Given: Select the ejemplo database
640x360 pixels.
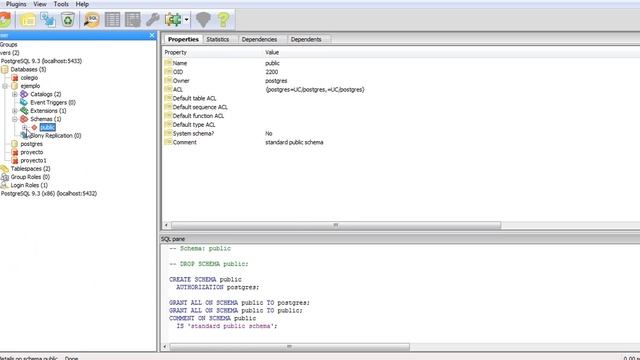Looking at the screenshot, I should (30, 86).
